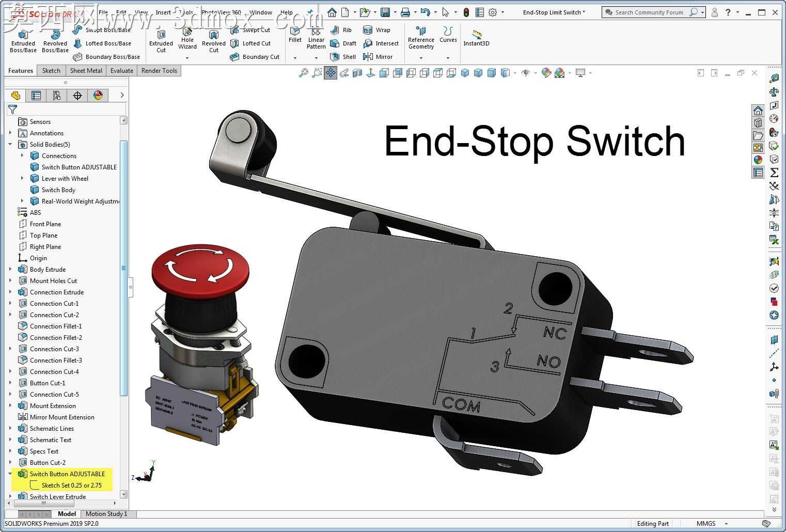Viewport: 786px width, 532px height.
Task: Collapse the Switch Button ADJUSTABLE feature
Action: click(x=10, y=474)
